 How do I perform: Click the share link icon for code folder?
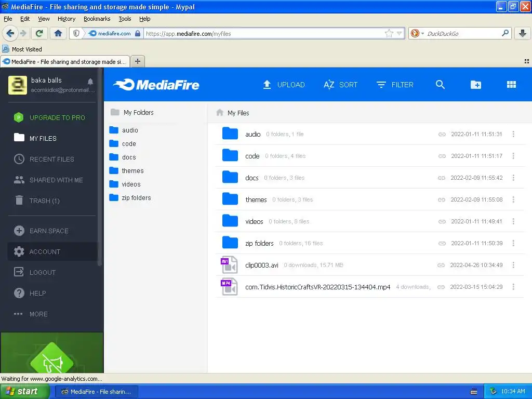442,156
